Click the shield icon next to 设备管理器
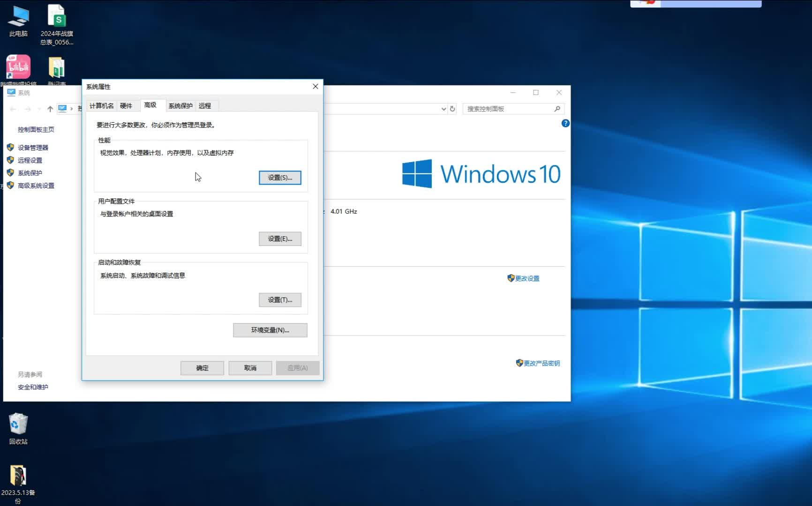The width and height of the screenshot is (812, 506). pyautogui.click(x=10, y=147)
